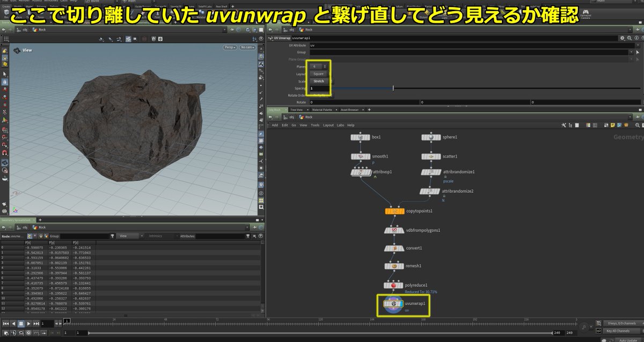
Task: Click the play forward button
Action: pyautogui.click(x=28, y=324)
